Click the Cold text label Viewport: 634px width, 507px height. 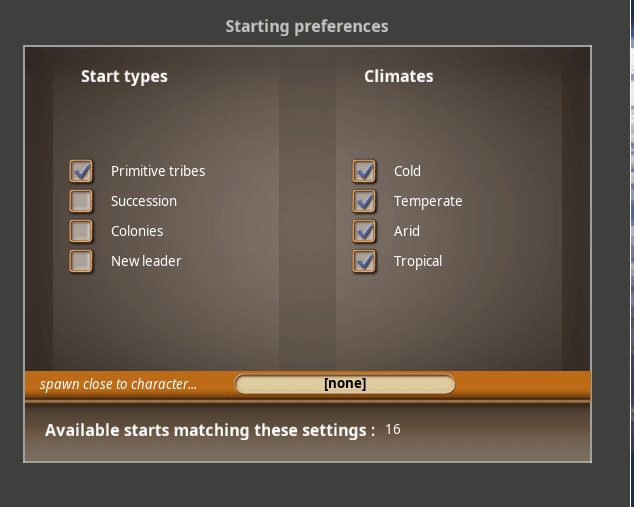407,171
